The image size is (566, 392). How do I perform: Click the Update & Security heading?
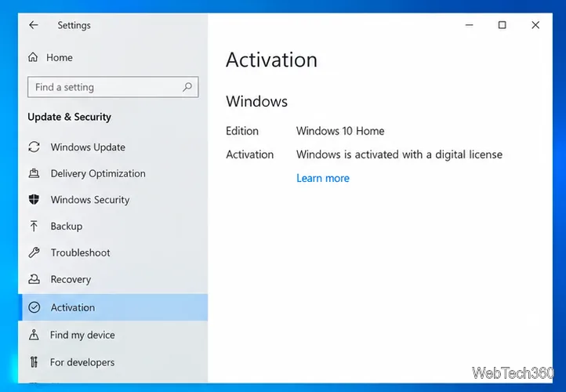coord(69,117)
